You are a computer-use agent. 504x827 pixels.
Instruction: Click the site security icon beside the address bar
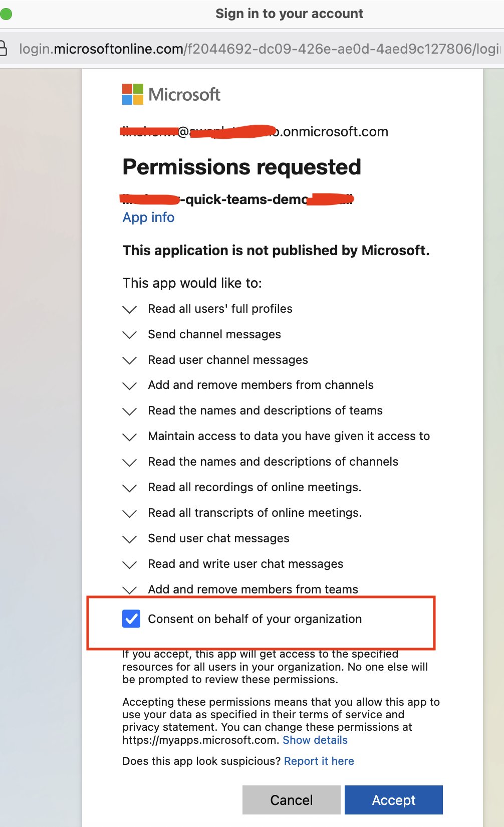click(2, 49)
